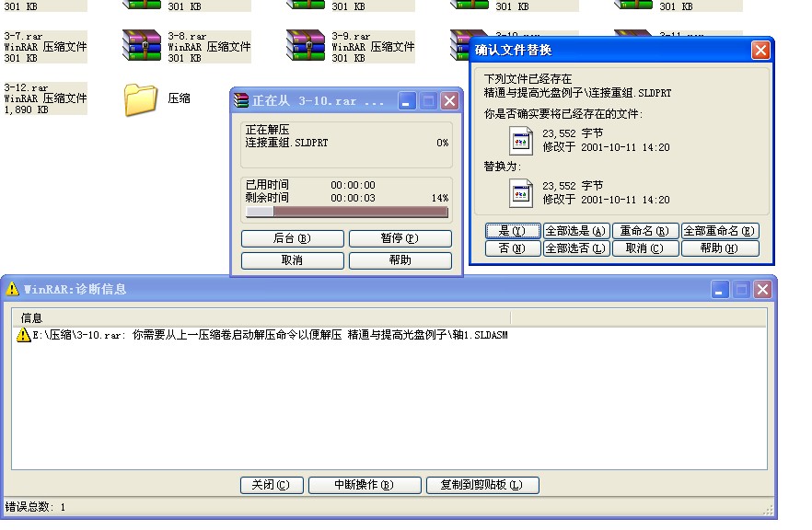This screenshot has width=812, height=530.
Task: Select the 3-9.rar archive icon
Action: [306, 46]
